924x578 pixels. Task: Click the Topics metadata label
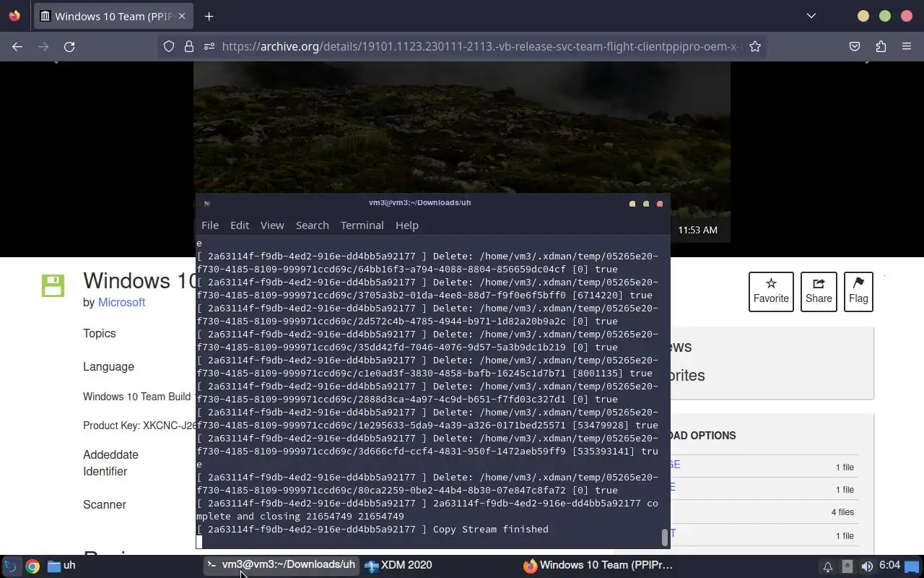pyautogui.click(x=99, y=333)
